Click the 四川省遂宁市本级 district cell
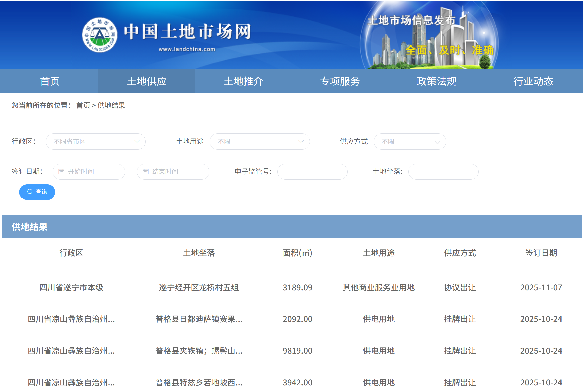583x392 pixels. point(71,287)
